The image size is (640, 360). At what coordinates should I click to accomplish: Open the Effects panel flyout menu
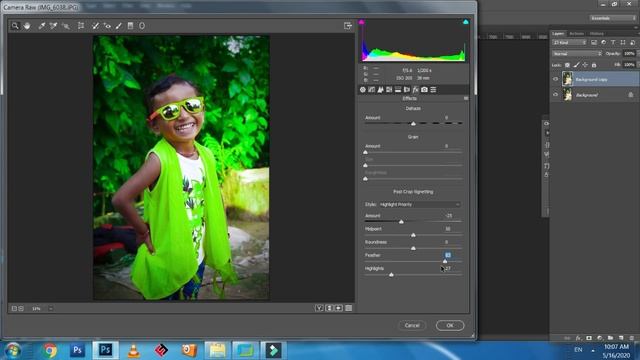[x=466, y=98]
